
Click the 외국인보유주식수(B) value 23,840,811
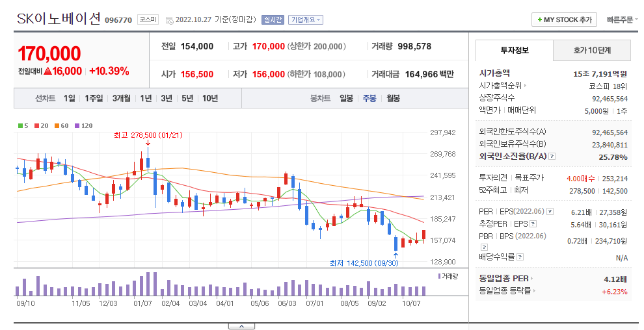(610, 145)
